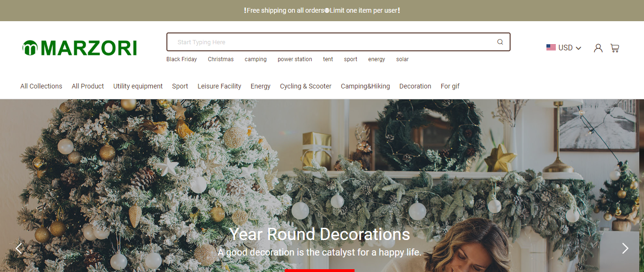Click the US flag icon
The height and width of the screenshot is (272, 644).
[551, 48]
